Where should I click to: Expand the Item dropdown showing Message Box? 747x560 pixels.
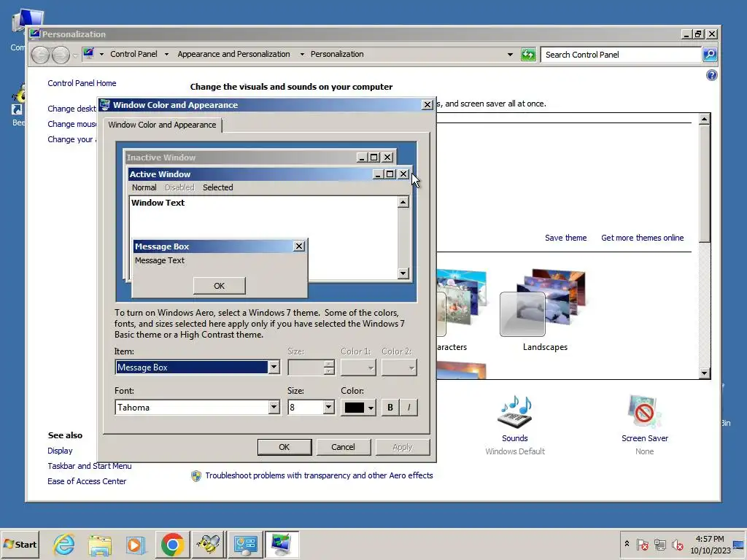coord(274,367)
